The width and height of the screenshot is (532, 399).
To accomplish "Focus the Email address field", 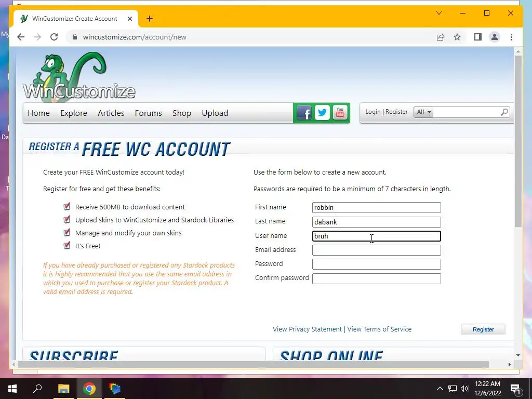I will (377, 250).
